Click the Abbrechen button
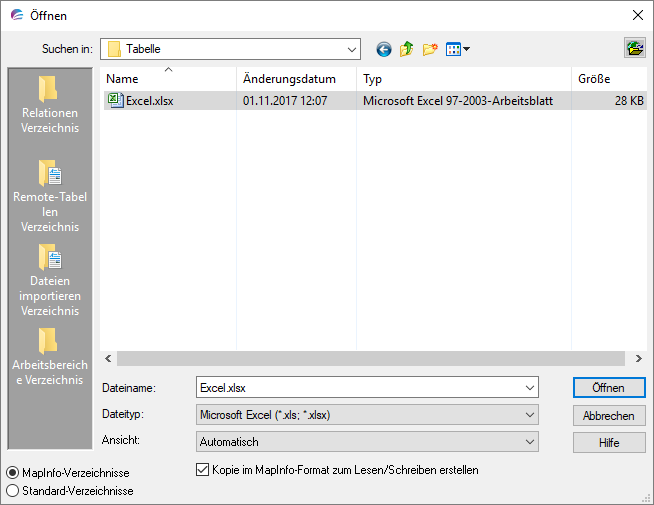654x505 pixels. click(x=609, y=416)
